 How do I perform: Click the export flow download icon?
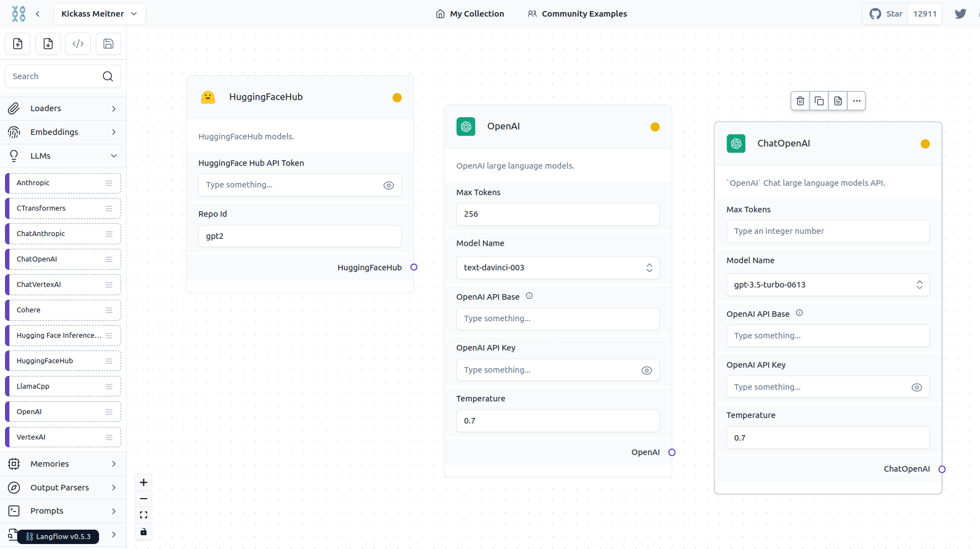(48, 44)
